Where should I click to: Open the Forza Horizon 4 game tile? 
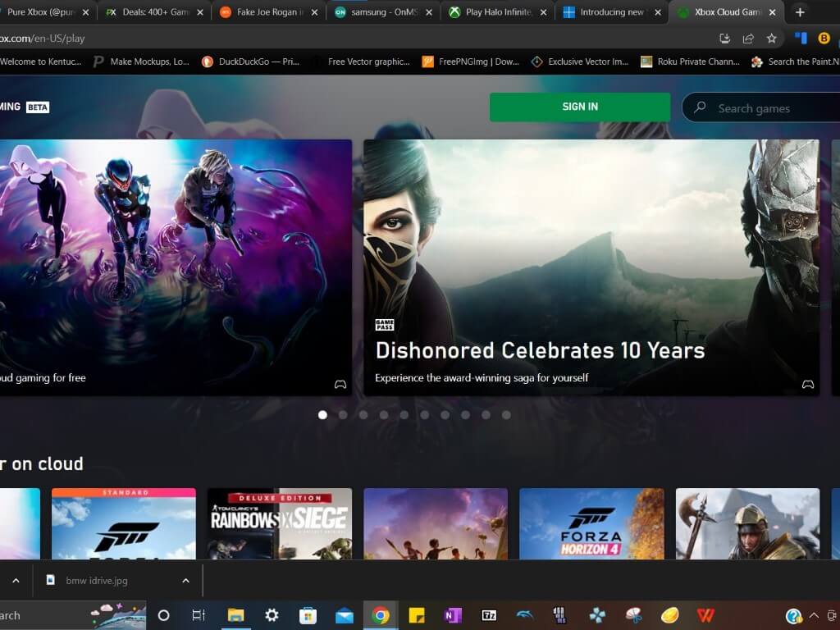[x=591, y=523]
